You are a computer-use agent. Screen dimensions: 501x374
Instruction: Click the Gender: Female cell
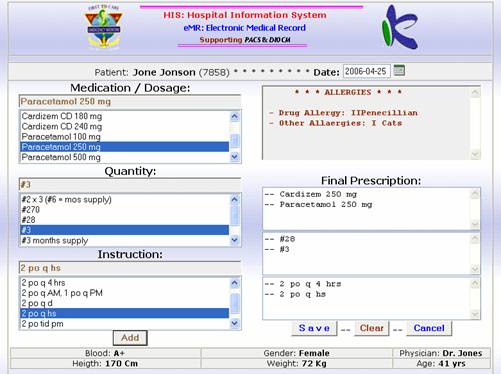297,353
